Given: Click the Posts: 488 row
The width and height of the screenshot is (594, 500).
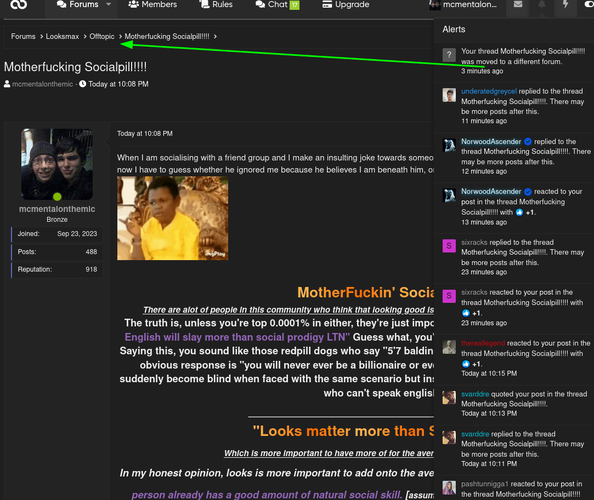Looking at the screenshot, I should tap(57, 252).
